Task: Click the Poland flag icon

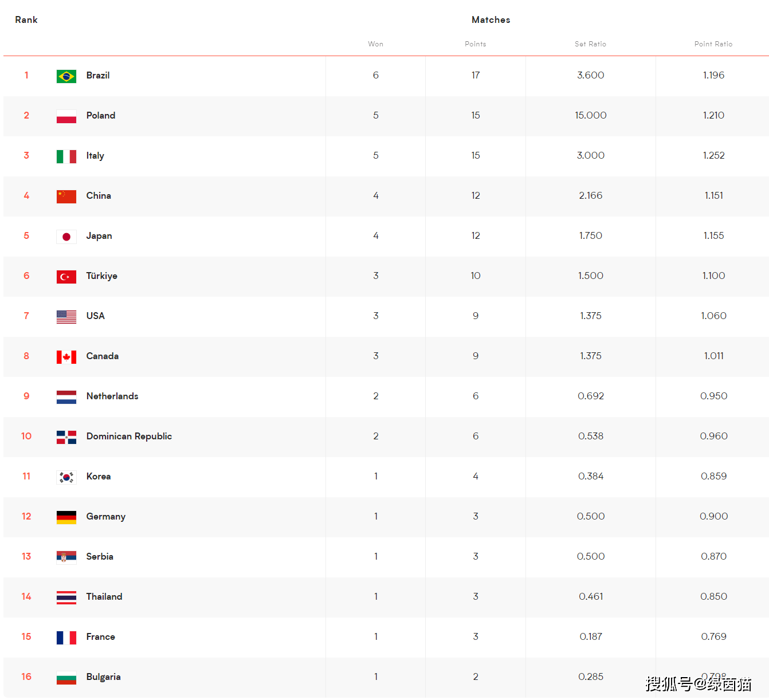Action: (66, 116)
